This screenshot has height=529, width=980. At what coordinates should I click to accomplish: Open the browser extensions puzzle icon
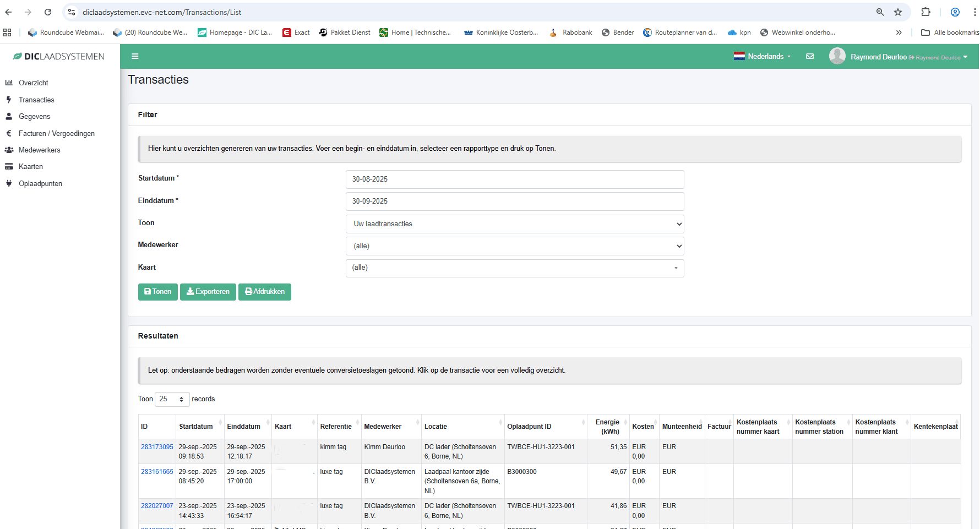(926, 12)
